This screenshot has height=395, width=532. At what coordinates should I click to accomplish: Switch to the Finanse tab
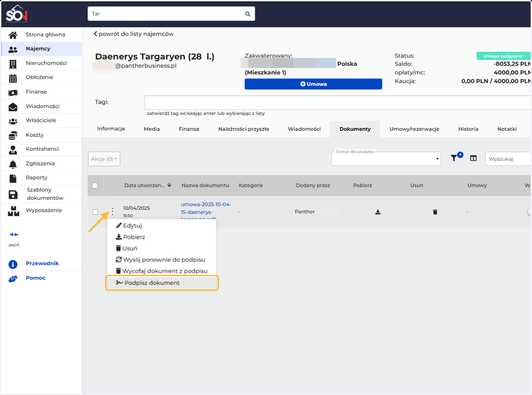[x=189, y=129]
